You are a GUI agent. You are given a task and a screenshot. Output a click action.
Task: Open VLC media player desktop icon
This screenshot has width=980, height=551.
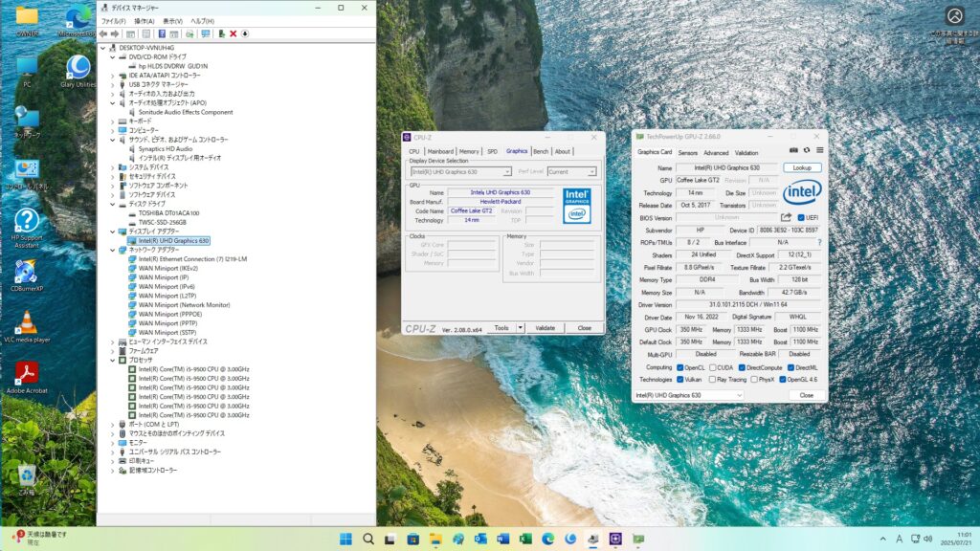click(x=27, y=325)
